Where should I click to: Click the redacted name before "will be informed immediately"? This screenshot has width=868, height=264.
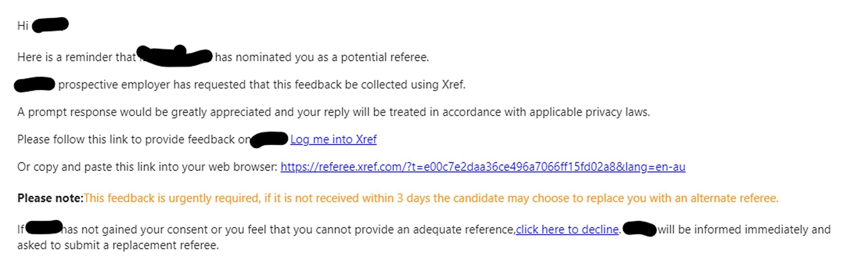click(x=639, y=228)
